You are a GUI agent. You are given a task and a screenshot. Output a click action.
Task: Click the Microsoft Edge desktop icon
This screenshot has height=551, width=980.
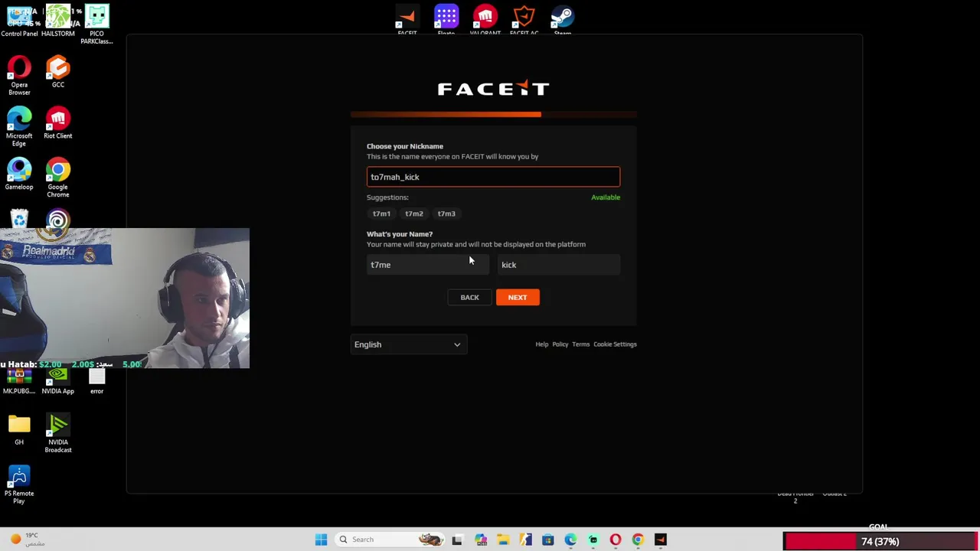[x=19, y=126]
